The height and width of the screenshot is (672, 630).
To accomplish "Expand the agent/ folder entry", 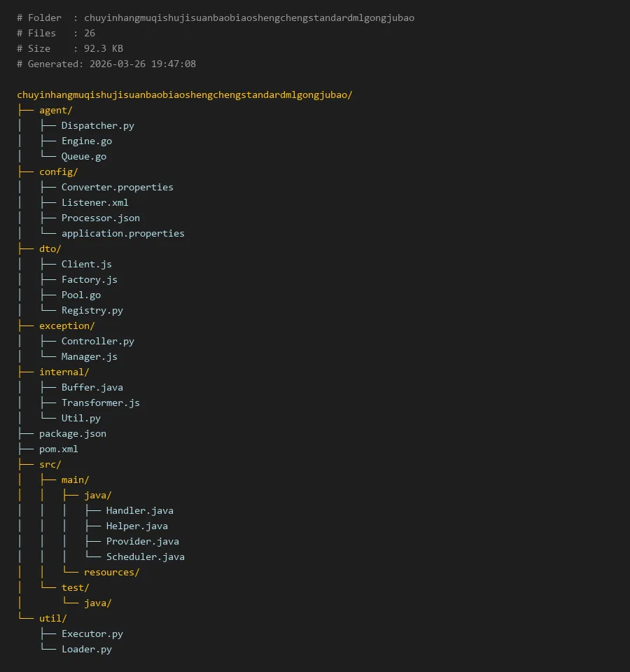I will click(x=55, y=110).
